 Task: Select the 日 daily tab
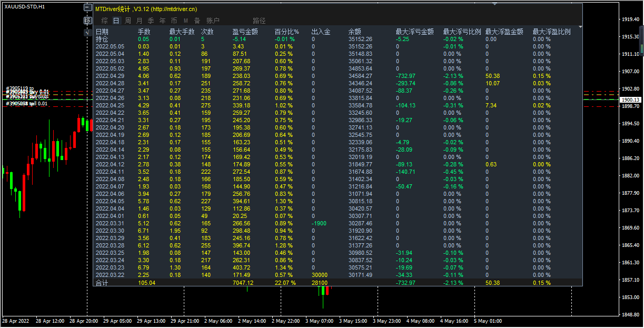pyautogui.click(x=116, y=21)
